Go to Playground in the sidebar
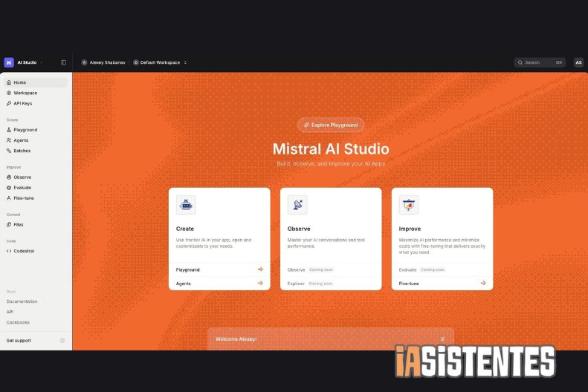Screen dimensions: 588x392 click(x=36, y=130)
